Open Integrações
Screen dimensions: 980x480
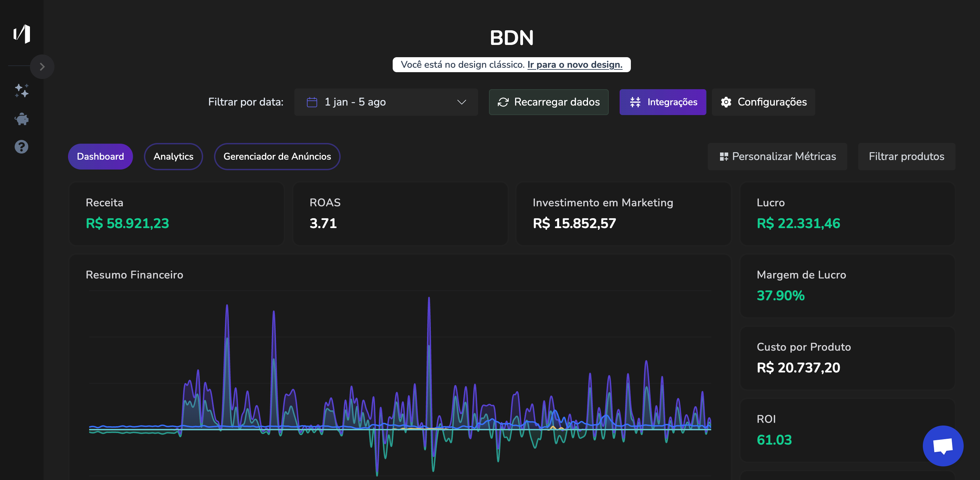tap(662, 102)
